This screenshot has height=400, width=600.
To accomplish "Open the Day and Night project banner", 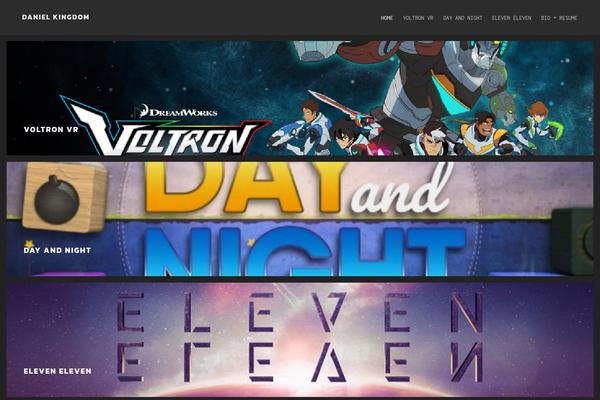I will pos(300,219).
